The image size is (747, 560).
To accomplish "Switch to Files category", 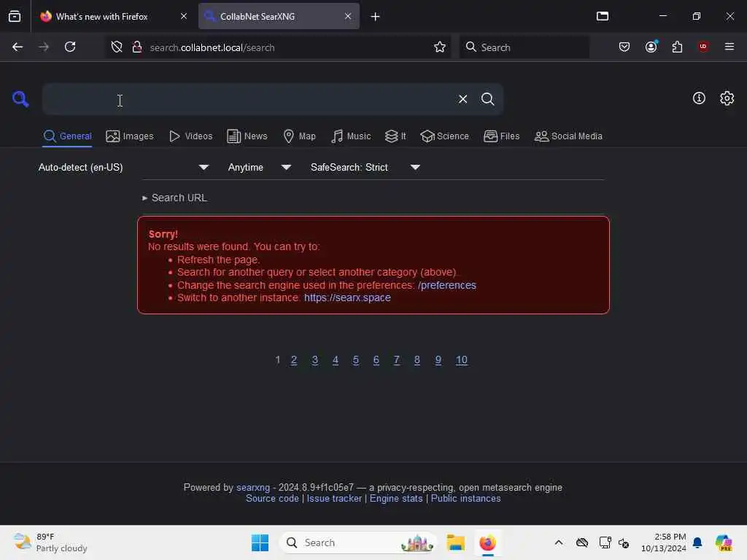I will coord(501,136).
